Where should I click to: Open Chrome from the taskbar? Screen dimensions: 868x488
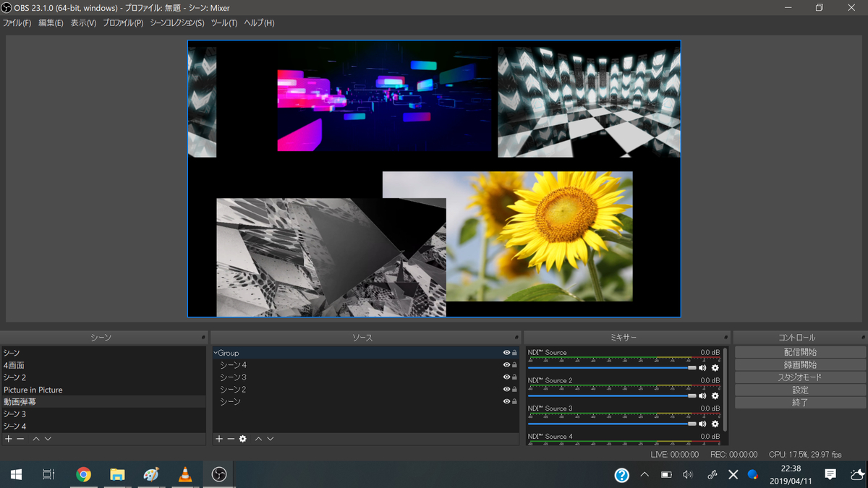click(x=84, y=474)
